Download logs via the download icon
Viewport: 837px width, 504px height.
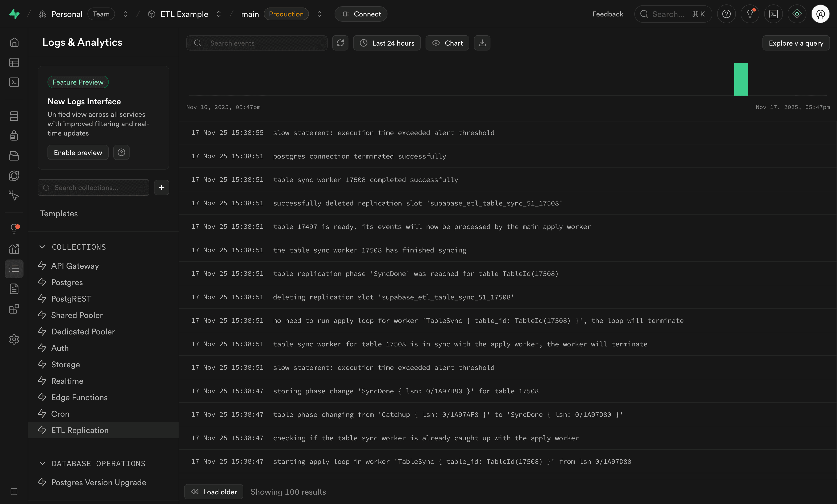482,43
